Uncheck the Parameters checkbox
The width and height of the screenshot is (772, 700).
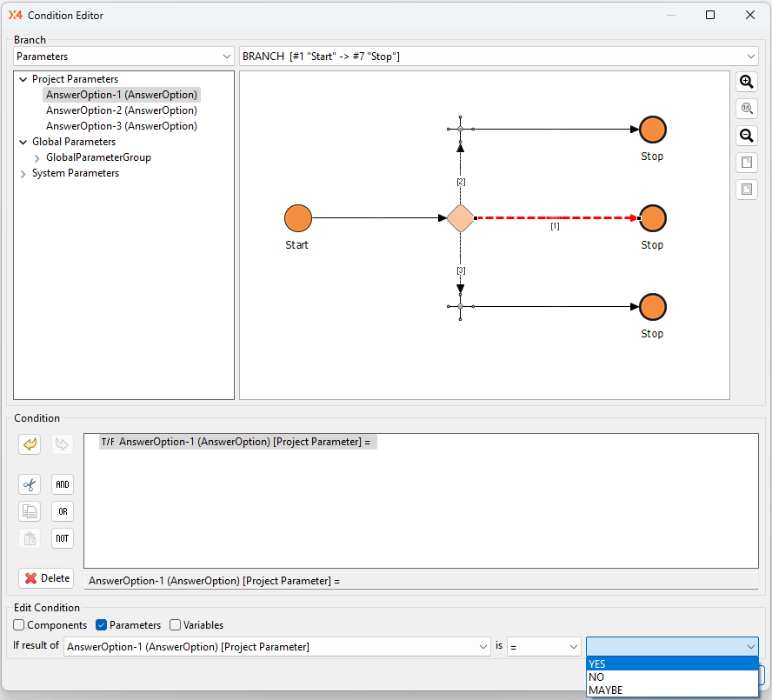tap(101, 625)
